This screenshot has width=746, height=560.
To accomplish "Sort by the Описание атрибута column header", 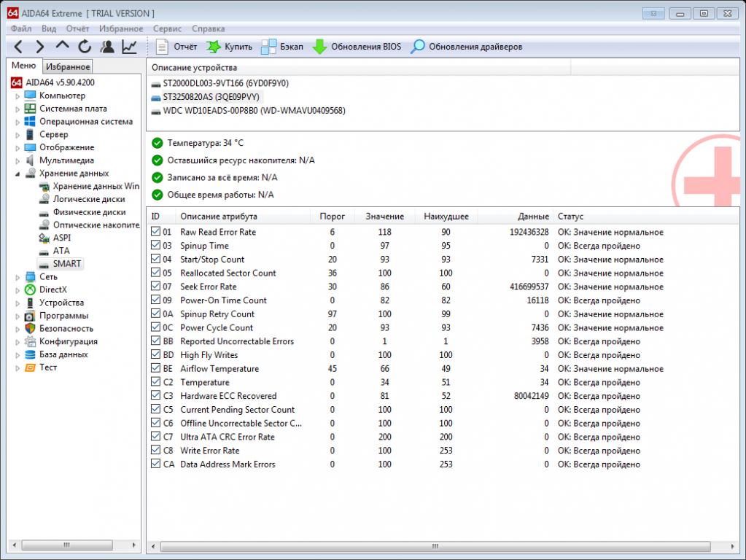I will pos(243,217).
